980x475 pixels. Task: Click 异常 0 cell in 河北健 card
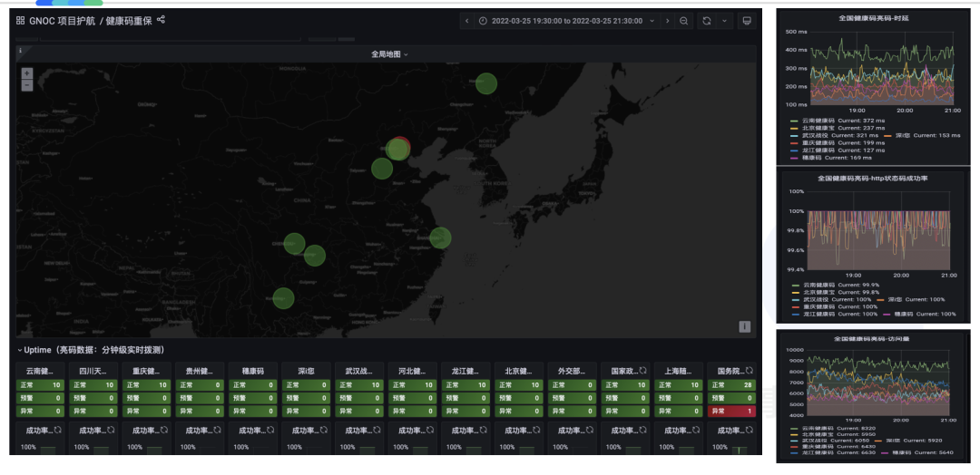pyautogui.click(x=412, y=412)
